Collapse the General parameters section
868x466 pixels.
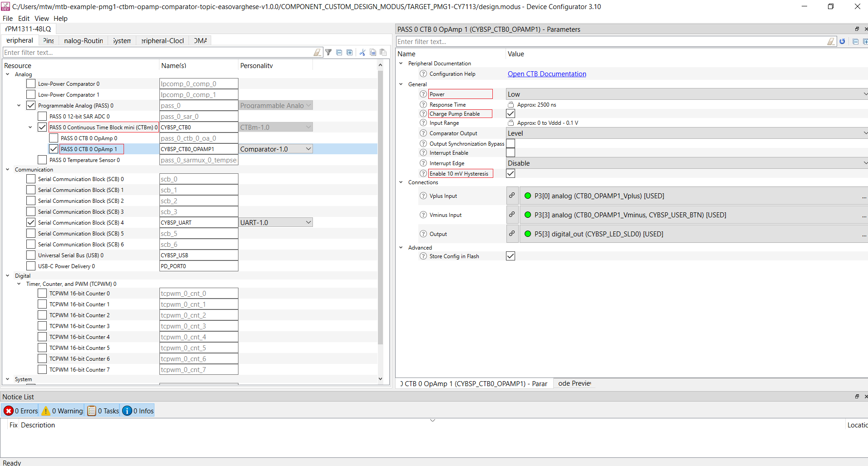point(401,84)
